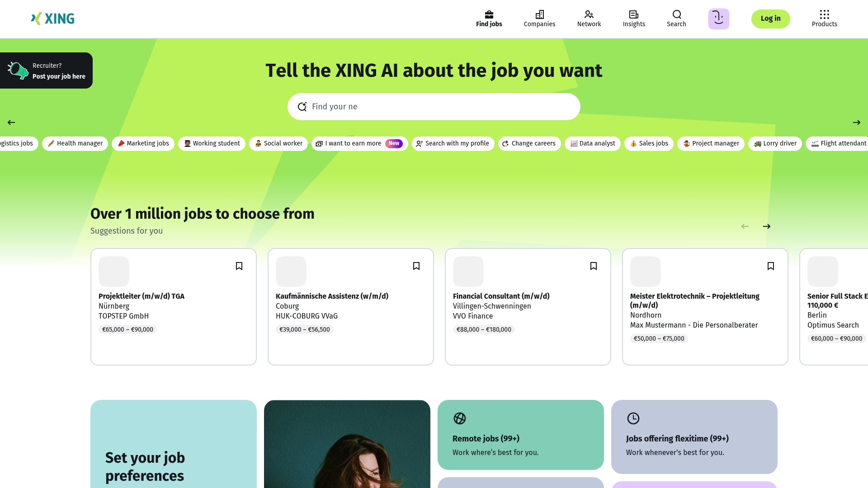The width and height of the screenshot is (868, 488).
Task: Show next job suggestions
Action: tap(767, 226)
